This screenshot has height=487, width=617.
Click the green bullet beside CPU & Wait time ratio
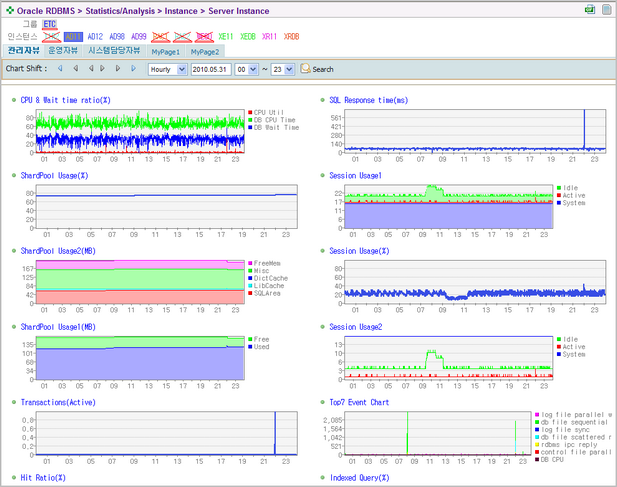click(14, 100)
